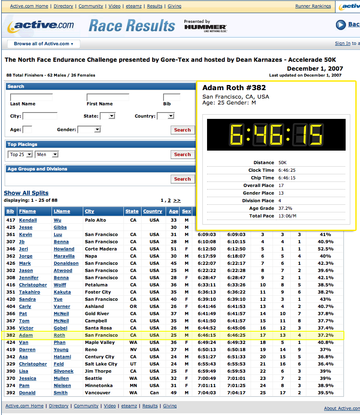The height and width of the screenshot is (415, 360).
Task: Click the Runner Rankings link
Action: point(313,6)
